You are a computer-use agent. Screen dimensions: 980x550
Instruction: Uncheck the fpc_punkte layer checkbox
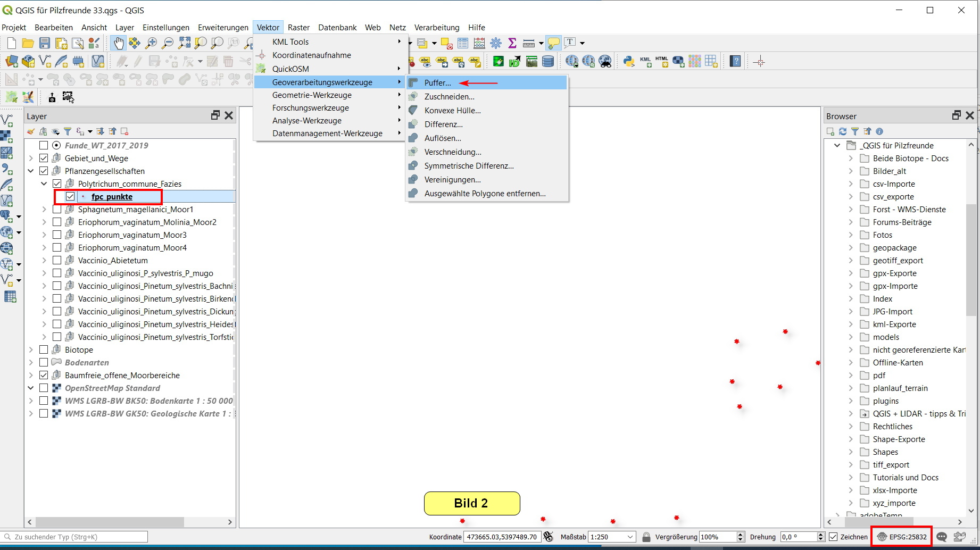[70, 197]
